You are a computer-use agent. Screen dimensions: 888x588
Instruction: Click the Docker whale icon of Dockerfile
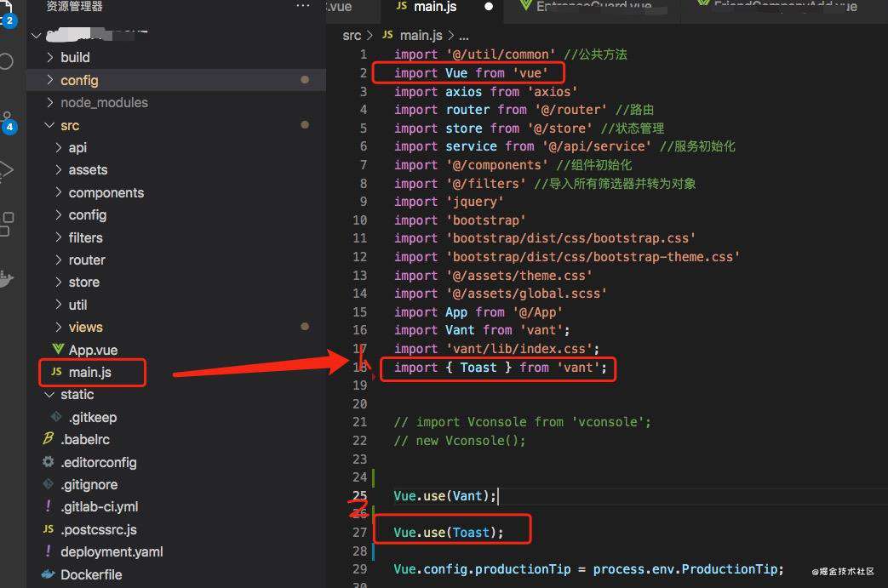[x=49, y=574]
